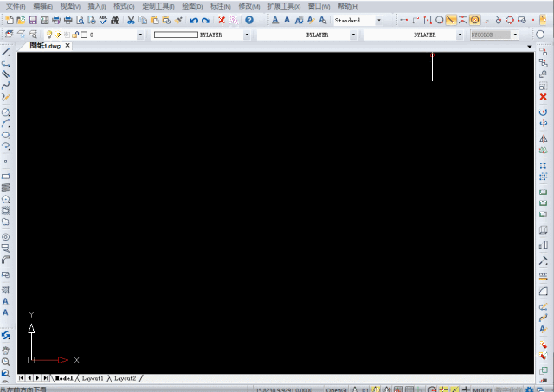Select the Line tool in the left toolbar

tap(6, 52)
